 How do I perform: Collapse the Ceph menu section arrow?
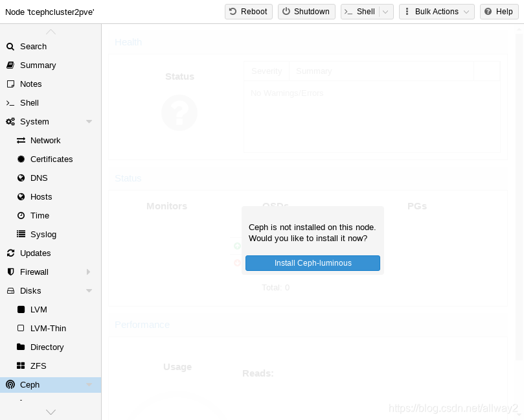89,384
